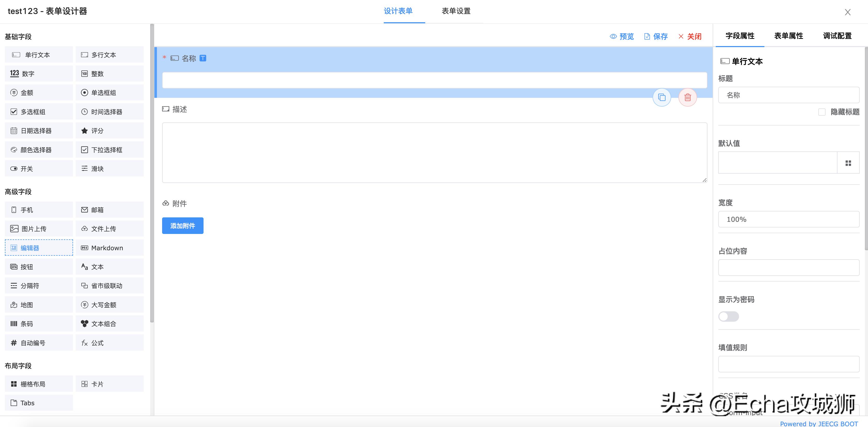
Task: Open default value grid icon
Action: click(848, 163)
